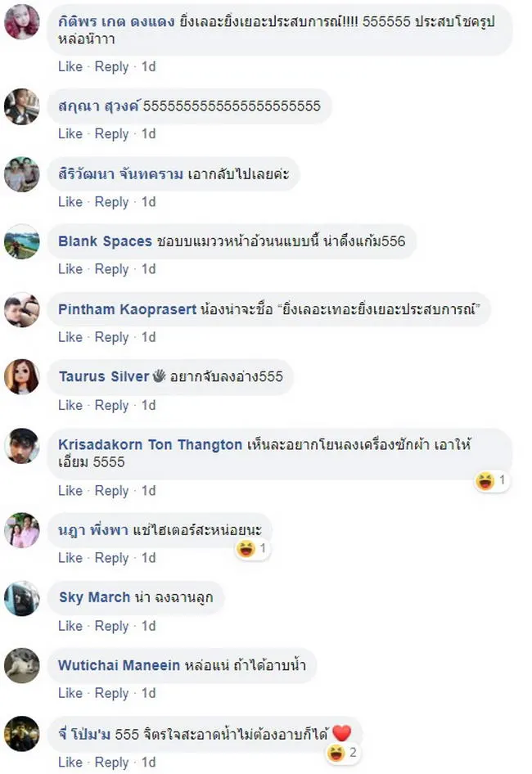The width and height of the screenshot is (532, 774).
Task: Click the avatar next to กิติพร เกต ดงแดง
Action: click(x=21, y=22)
